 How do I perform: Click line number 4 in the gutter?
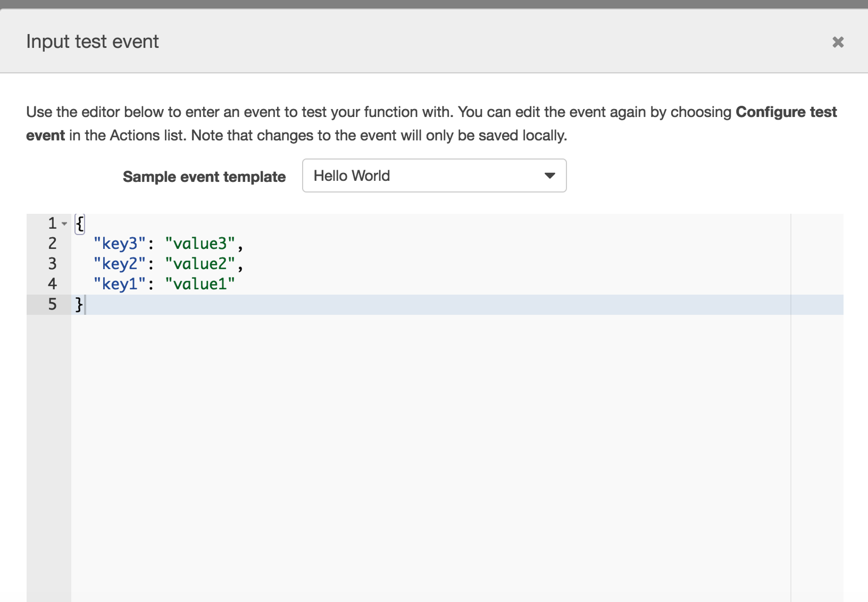click(52, 284)
